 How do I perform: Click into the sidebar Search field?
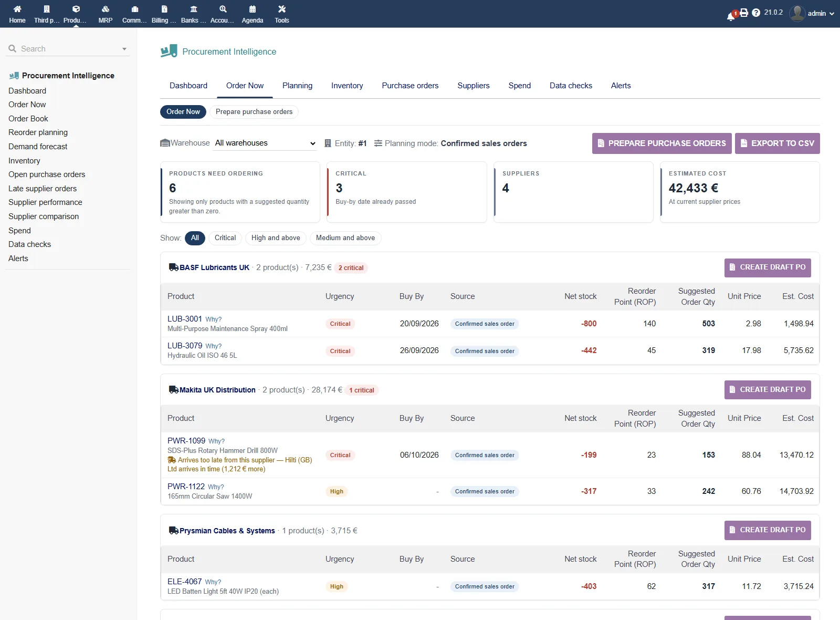pos(68,49)
